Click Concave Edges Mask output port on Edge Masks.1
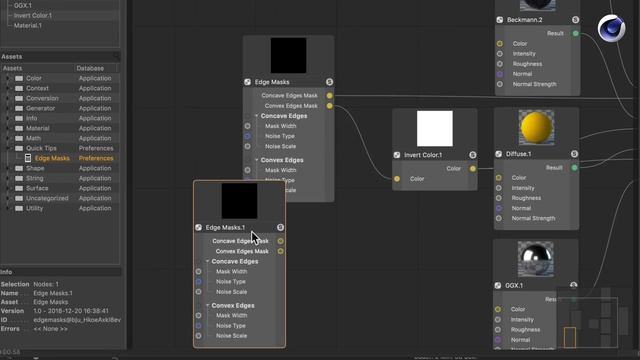This screenshot has width=640, height=360. coord(280,241)
